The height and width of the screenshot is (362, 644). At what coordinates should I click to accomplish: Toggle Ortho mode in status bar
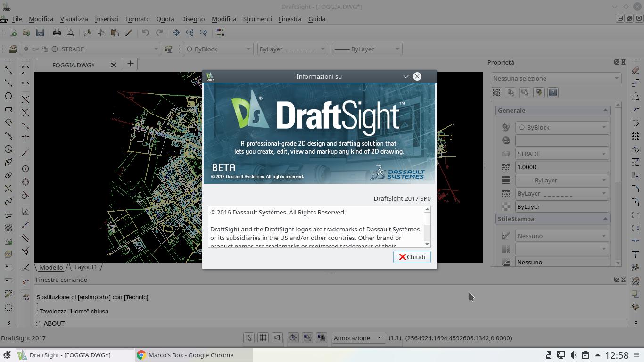(x=277, y=338)
